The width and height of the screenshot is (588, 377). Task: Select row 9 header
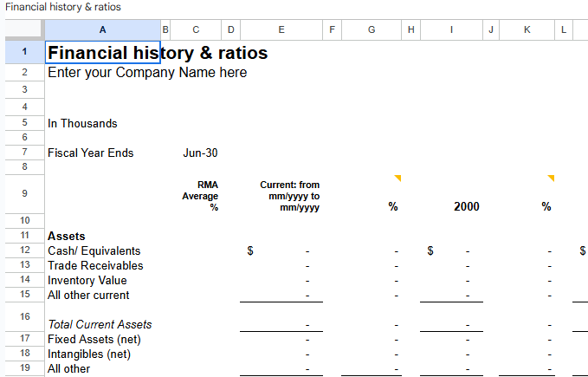24,193
